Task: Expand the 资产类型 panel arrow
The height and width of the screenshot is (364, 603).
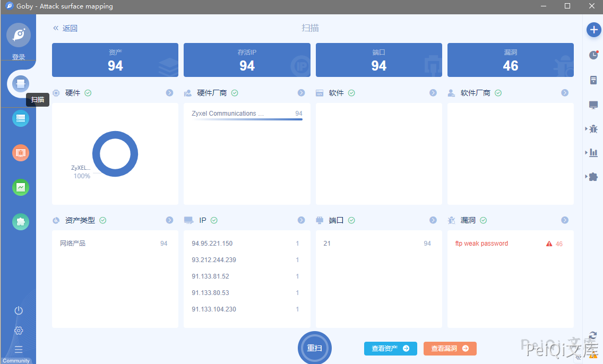Action: pos(169,220)
